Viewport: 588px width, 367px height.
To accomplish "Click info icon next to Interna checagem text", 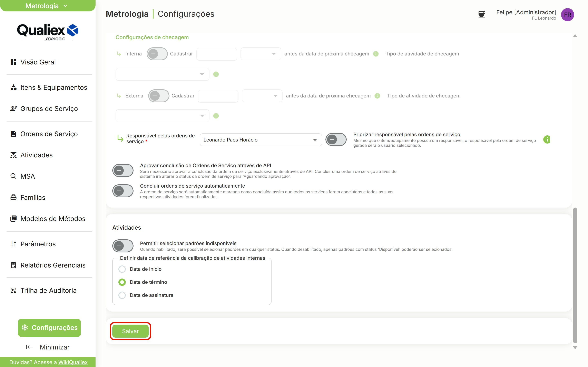I will [376, 54].
